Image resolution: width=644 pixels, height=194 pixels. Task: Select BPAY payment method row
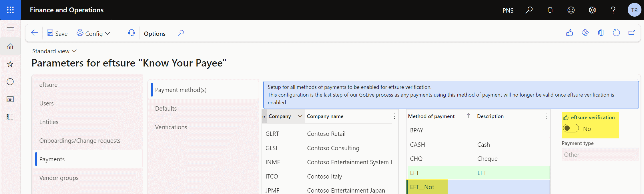pos(478,130)
